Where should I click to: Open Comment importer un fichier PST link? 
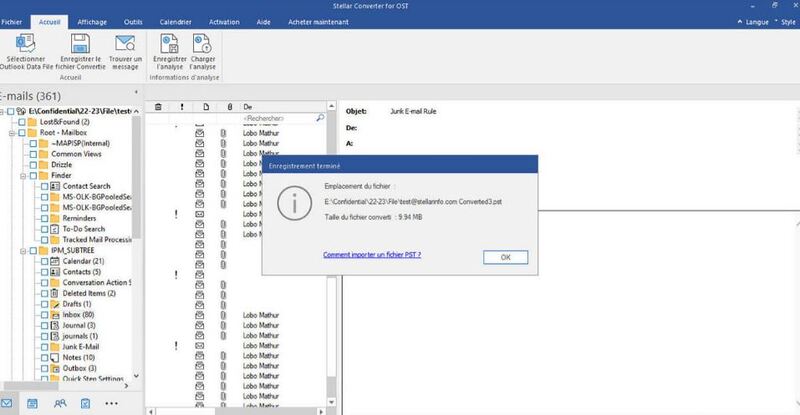372,254
